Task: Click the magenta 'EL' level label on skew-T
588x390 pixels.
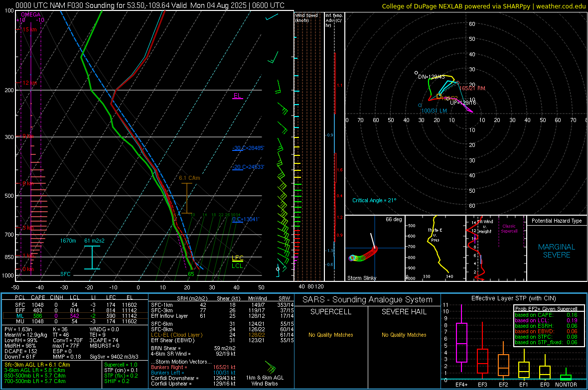Action: pyautogui.click(x=237, y=95)
